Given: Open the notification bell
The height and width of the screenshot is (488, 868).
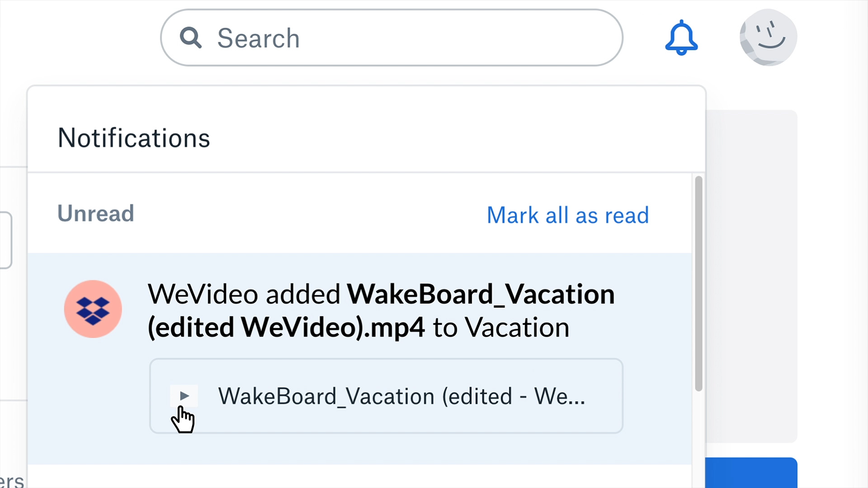Looking at the screenshot, I should 681,38.
